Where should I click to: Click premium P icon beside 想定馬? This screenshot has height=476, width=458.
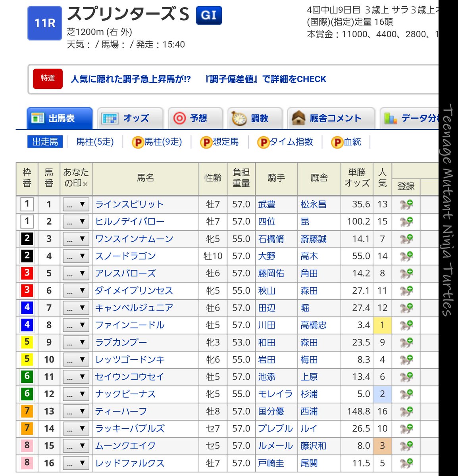(206, 142)
